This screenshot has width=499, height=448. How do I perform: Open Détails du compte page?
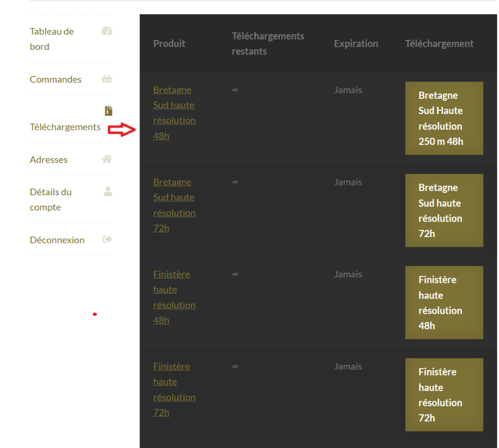(x=51, y=200)
